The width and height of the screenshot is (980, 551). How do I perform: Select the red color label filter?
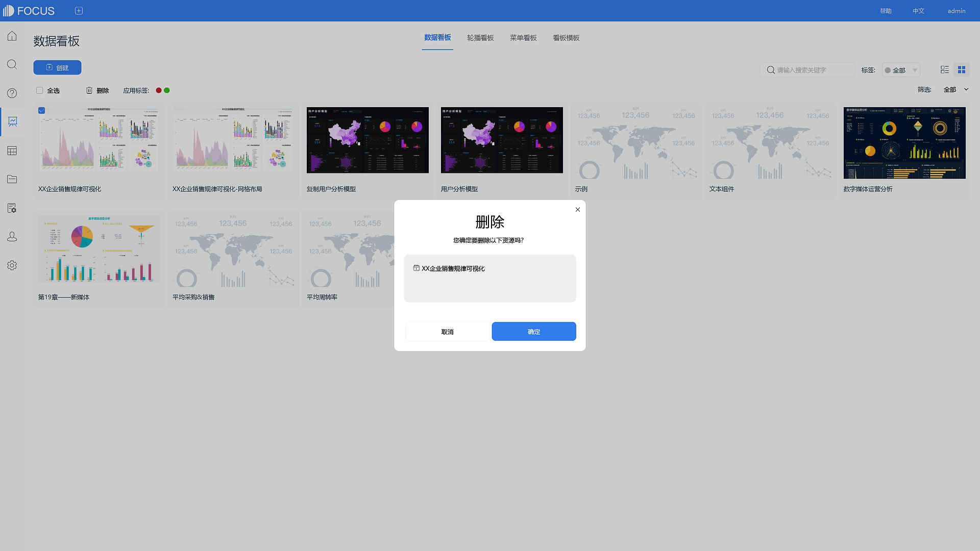tap(159, 90)
